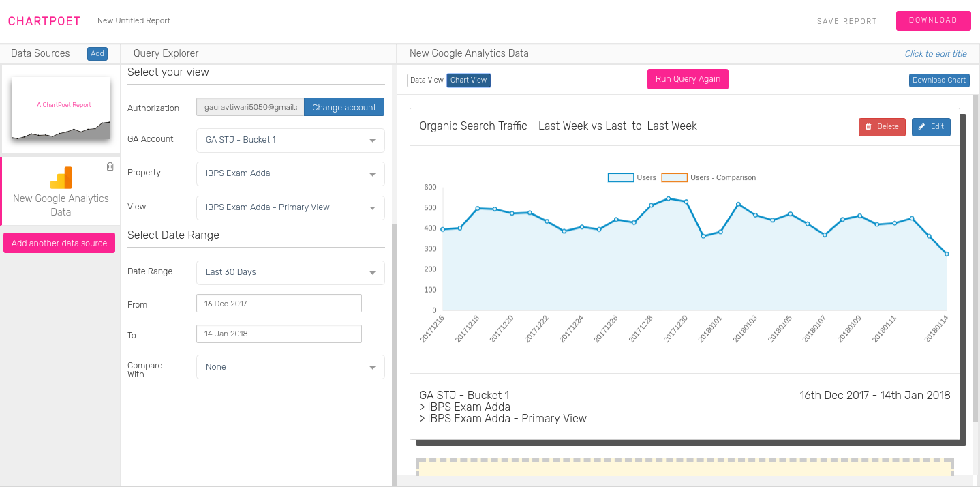This screenshot has height=487, width=980.
Task: Click Run Query Again
Action: [688, 79]
